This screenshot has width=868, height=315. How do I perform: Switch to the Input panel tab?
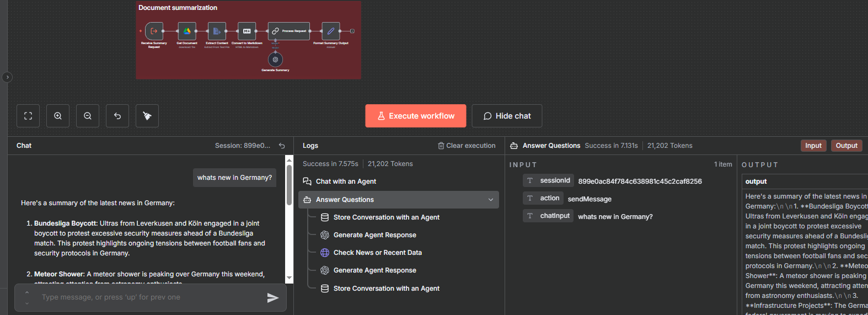813,146
